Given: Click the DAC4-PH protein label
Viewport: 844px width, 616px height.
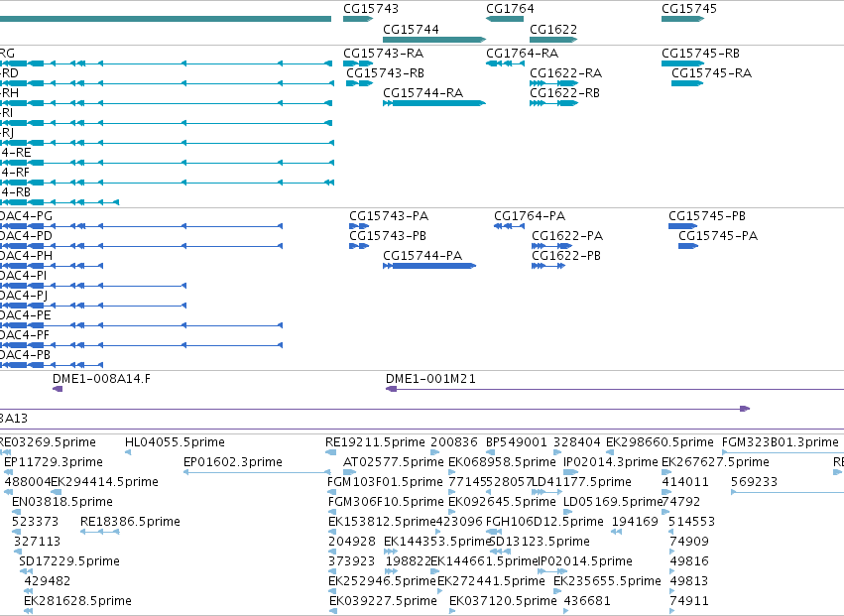Looking at the screenshot, I should (x=27, y=256).
